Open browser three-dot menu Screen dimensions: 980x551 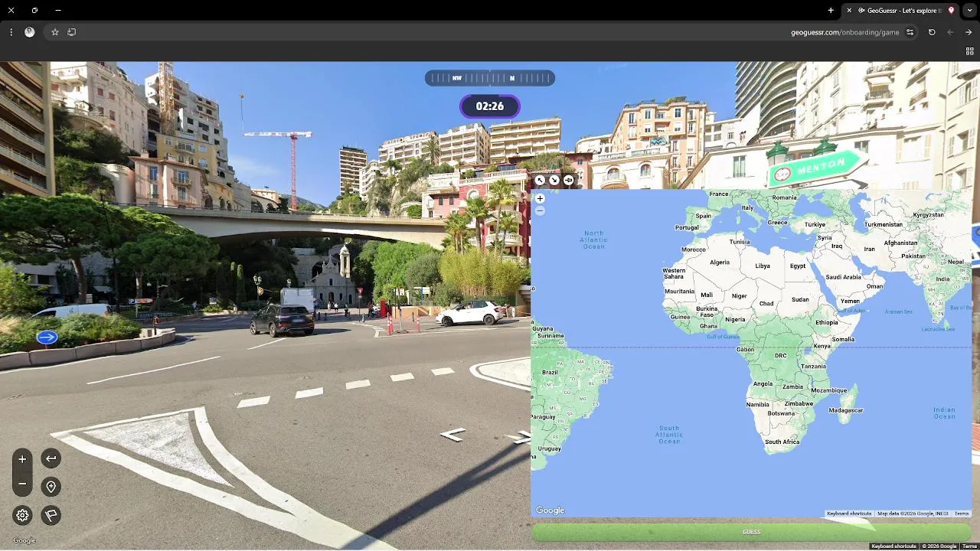tap(11, 32)
